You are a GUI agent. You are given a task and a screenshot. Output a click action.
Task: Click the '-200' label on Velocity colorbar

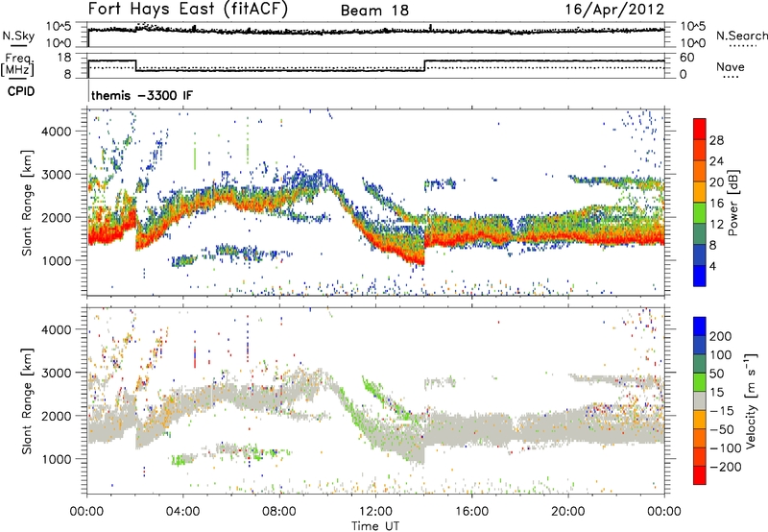click(726, 467)
